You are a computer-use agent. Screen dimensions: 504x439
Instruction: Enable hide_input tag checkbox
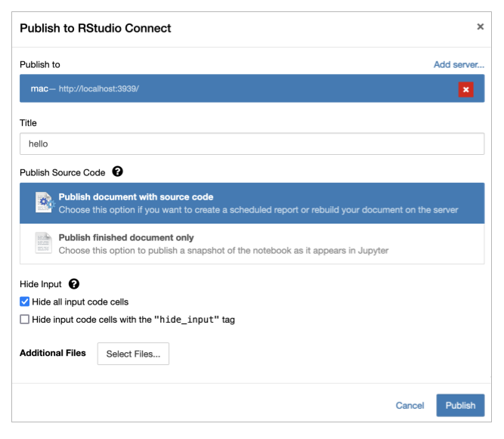(24, 319)
